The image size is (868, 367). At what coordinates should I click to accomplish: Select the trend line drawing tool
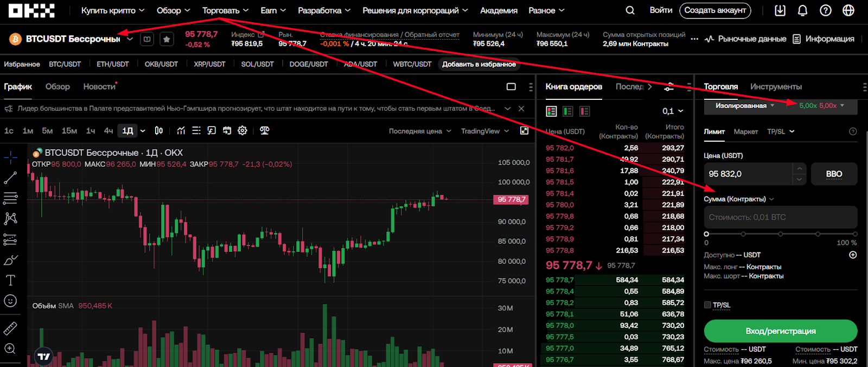pyautogui.click(x=10, y=178)
